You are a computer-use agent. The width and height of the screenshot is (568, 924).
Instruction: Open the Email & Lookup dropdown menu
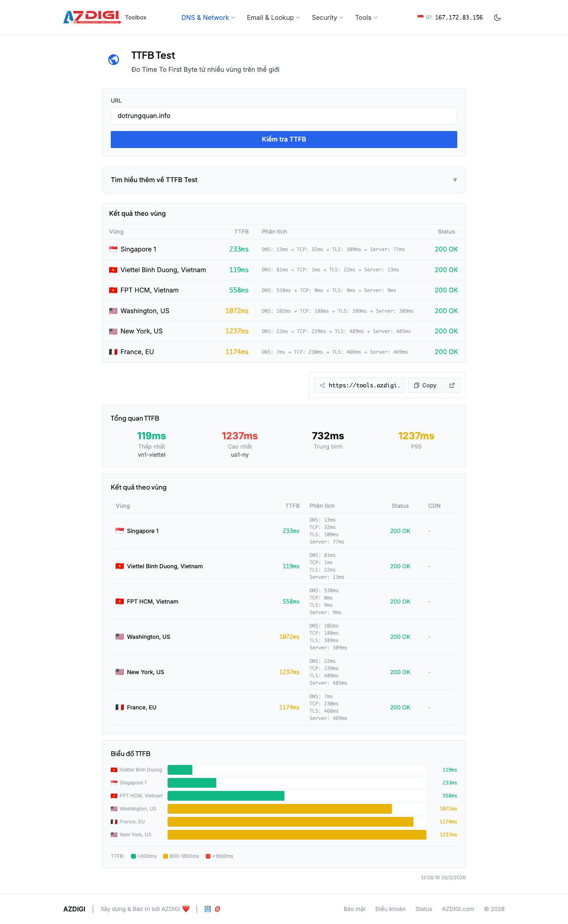pyautogui.click(x=273, y=17)
